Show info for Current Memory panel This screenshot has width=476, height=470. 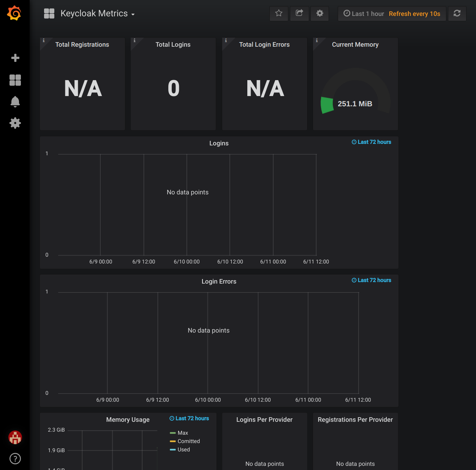(317, 40)
